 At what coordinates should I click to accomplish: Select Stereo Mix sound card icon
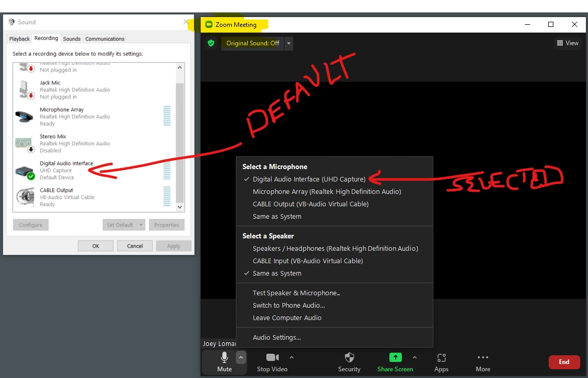click(x=24, y=144)
